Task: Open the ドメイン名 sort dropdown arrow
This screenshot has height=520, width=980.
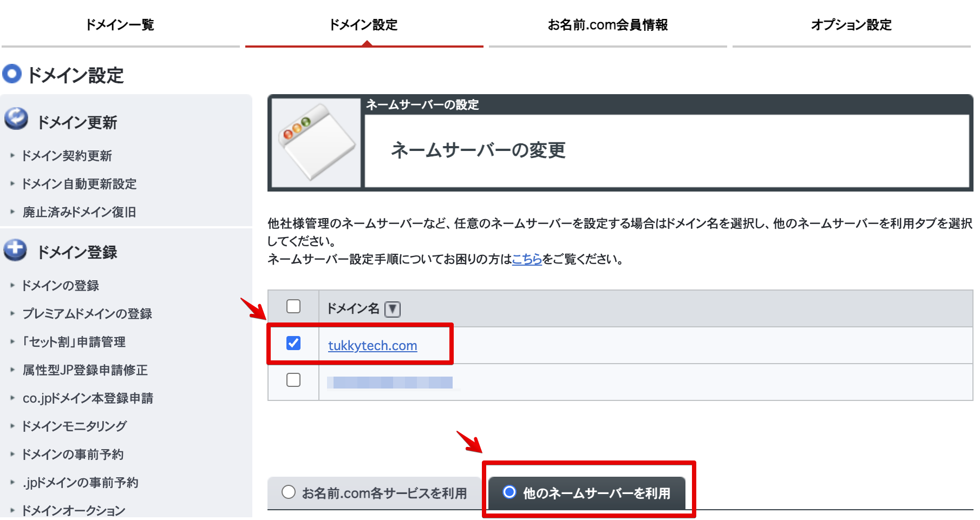Action: (x=393, y=309)
